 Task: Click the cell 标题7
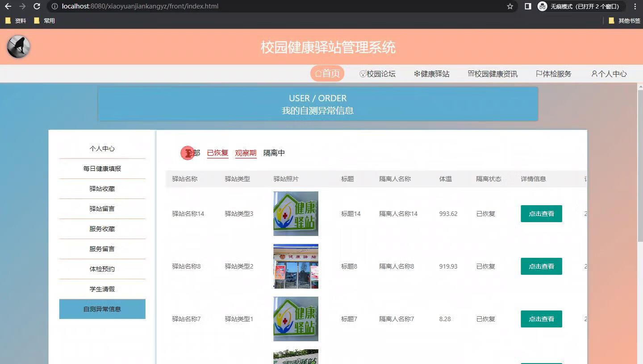(349, 319)
